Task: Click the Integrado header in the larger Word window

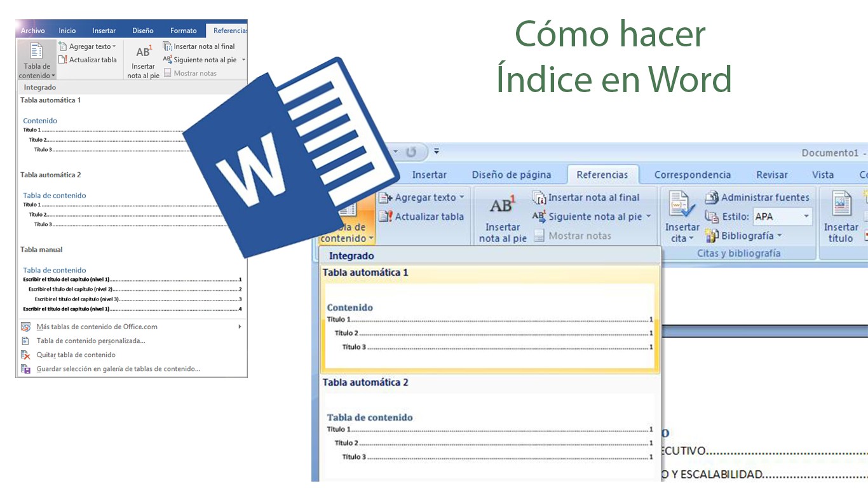Action: [490, 256]
